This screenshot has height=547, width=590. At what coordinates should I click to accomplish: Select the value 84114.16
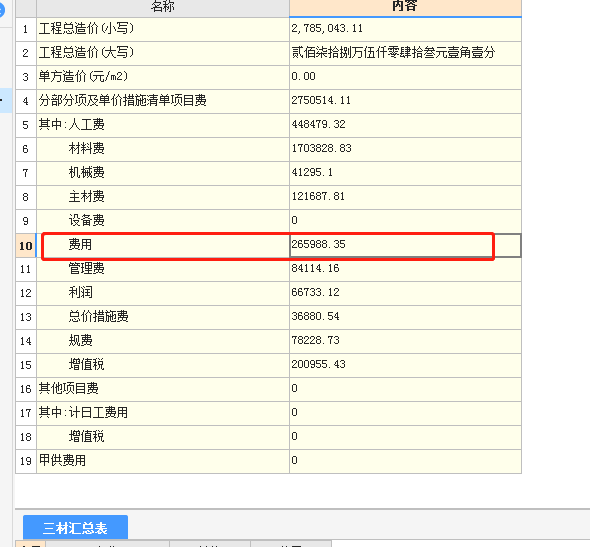coord(405,269)
